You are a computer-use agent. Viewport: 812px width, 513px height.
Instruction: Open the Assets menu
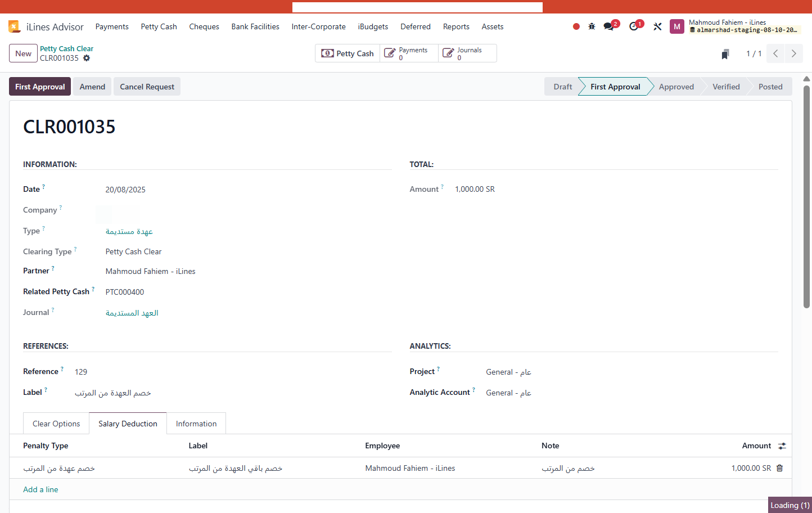click(493, 26)
